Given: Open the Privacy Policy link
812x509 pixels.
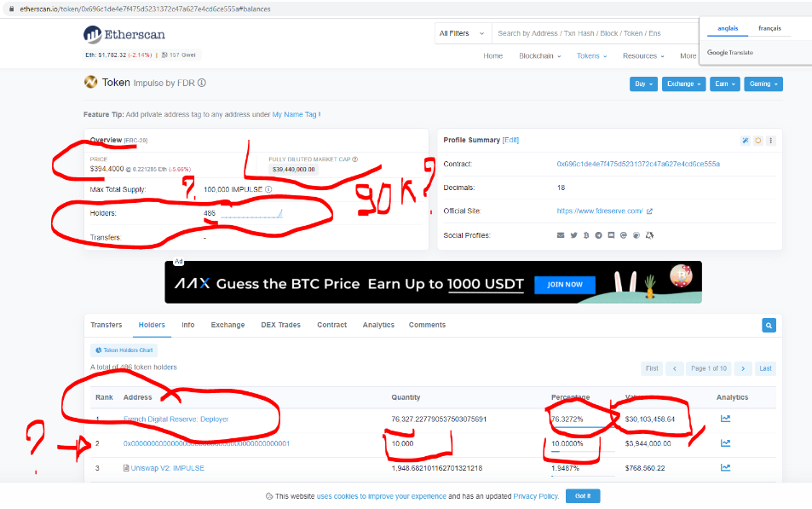Looking at the screenshot, I should pos(535,496).
